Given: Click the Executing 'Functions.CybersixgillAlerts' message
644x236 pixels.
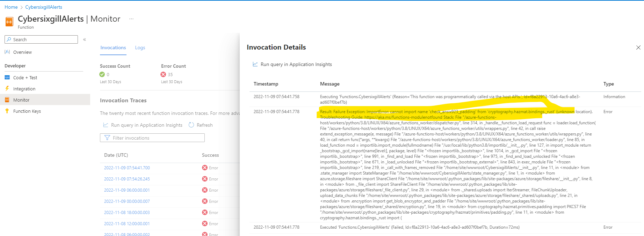Looking at the screenshot, I should (450, 99).
